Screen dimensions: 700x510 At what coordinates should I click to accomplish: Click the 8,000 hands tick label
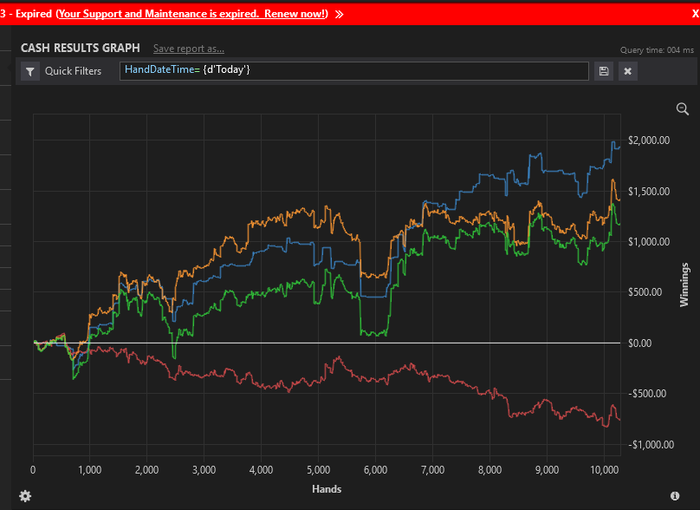coord(490,470)
